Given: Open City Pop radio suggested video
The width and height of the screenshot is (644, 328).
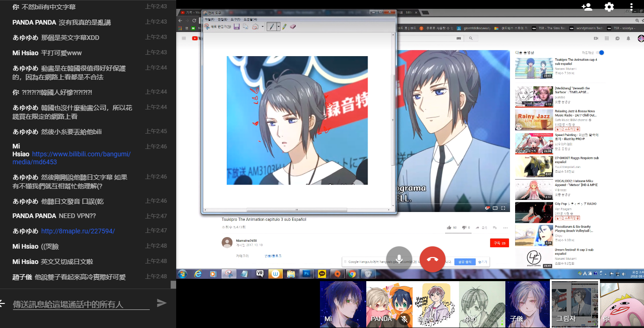Looking at the screenshot, I should (x=534, y=212).
